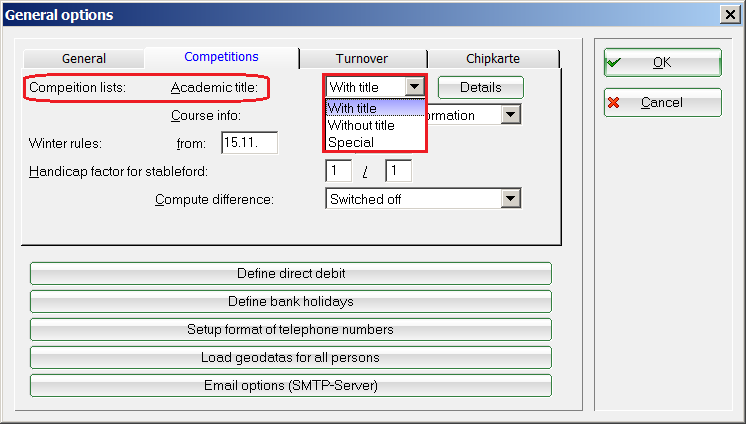The height and width of the screenshot is (424, 746).
Task: Pick 'Special' option in the list
Action: [375, 142]
